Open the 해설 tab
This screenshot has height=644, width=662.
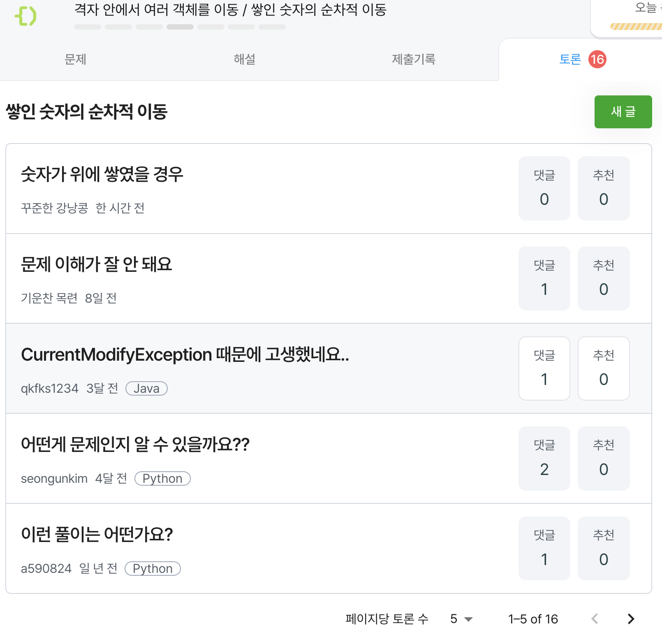pos(245,60)
